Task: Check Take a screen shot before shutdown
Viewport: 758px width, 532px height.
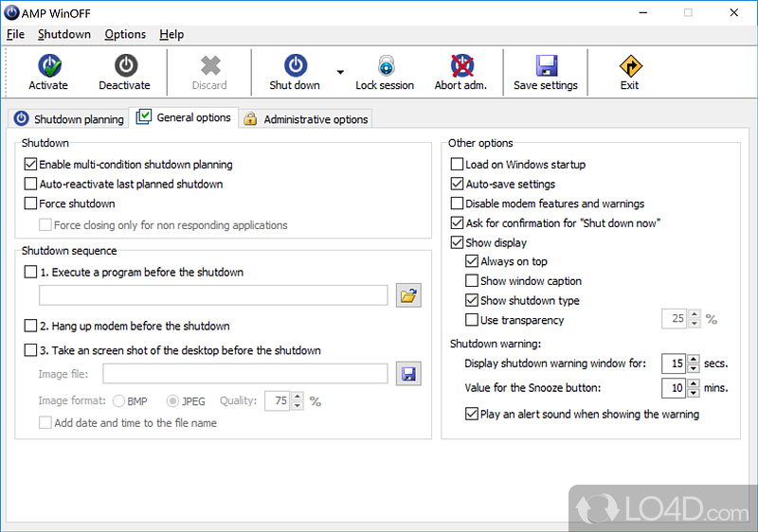Action: [31, 350]
